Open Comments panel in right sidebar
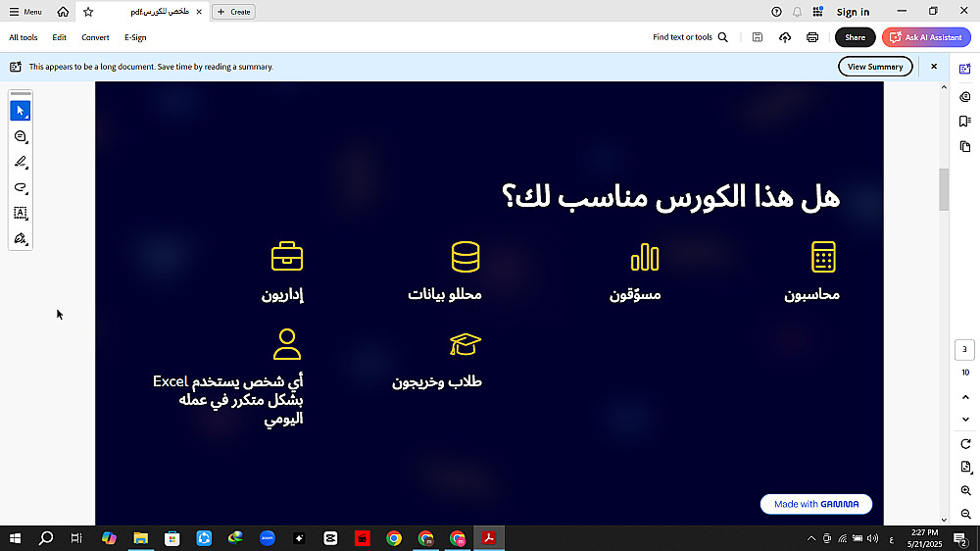Viewport: 980px width, 551px height. coord(965,96)
